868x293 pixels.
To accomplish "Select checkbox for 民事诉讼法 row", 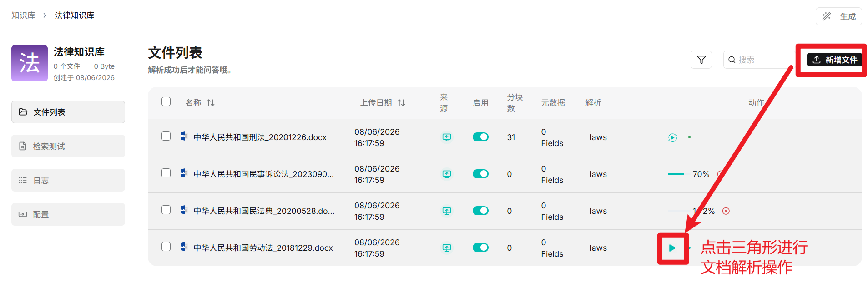I will tap(166, 173).
